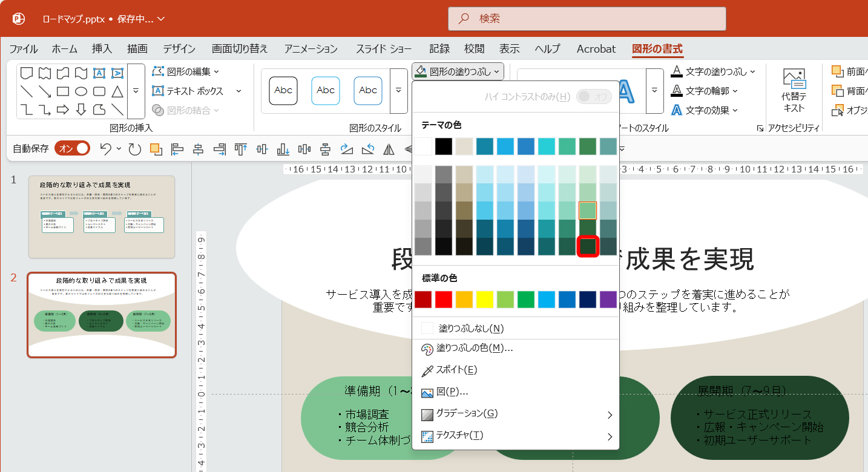Select the arrow shape tool
The width and height of the screenshot is (868, 472).
[63, 110]
